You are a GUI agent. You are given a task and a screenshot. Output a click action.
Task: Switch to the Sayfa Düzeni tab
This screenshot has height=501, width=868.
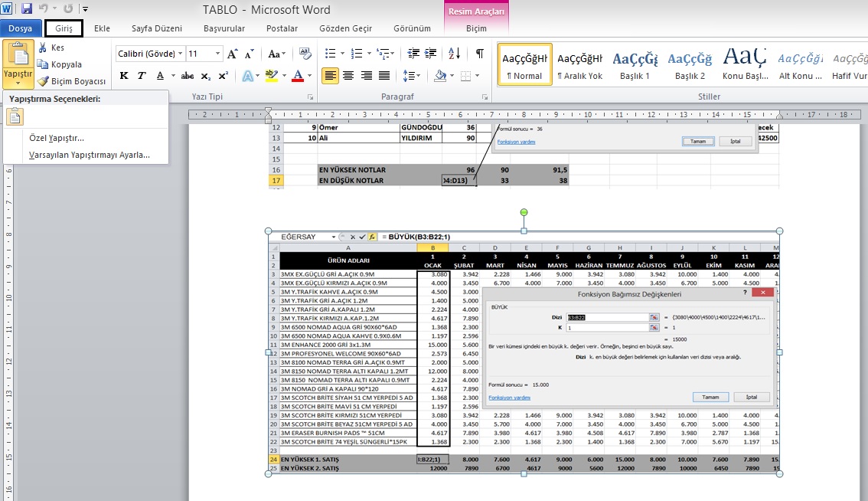pos(157,28)
